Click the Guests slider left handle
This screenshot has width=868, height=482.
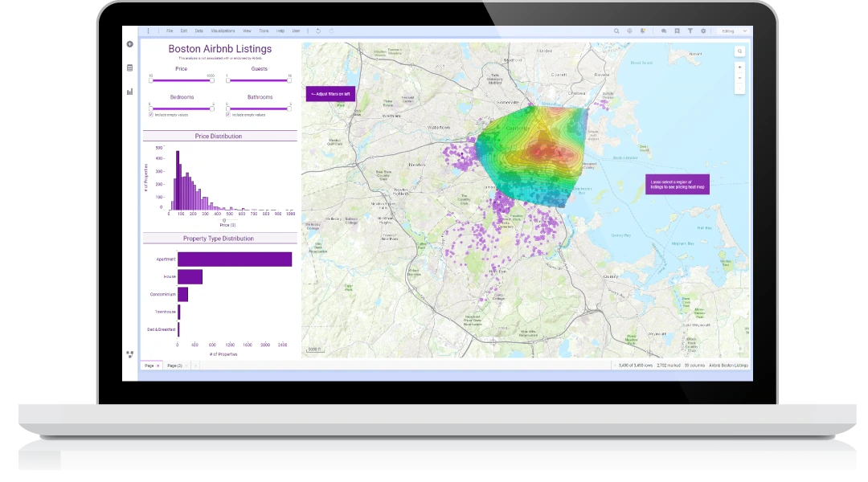tap(227, 81)
